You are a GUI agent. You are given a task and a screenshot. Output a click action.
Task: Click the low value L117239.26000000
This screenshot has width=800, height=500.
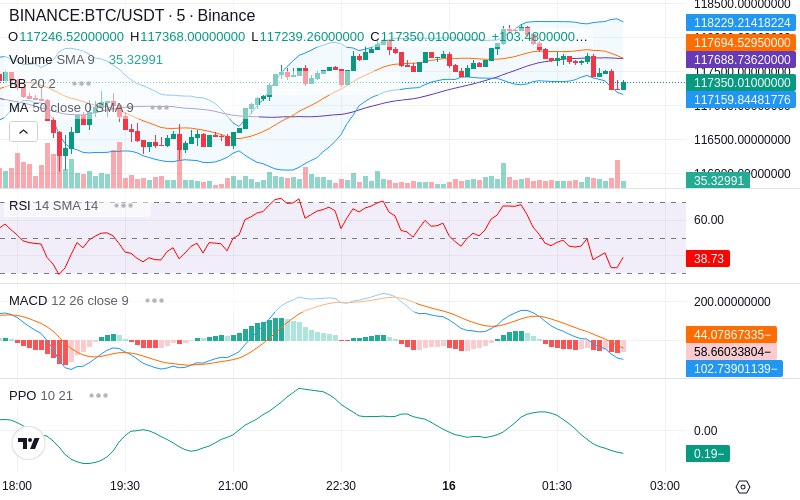(308, 37)
